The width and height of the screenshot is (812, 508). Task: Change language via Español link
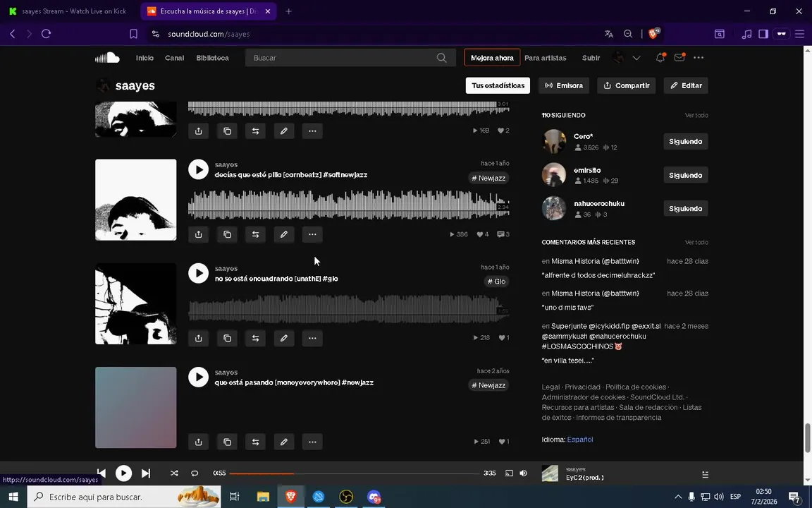click(x=580, y=439)
